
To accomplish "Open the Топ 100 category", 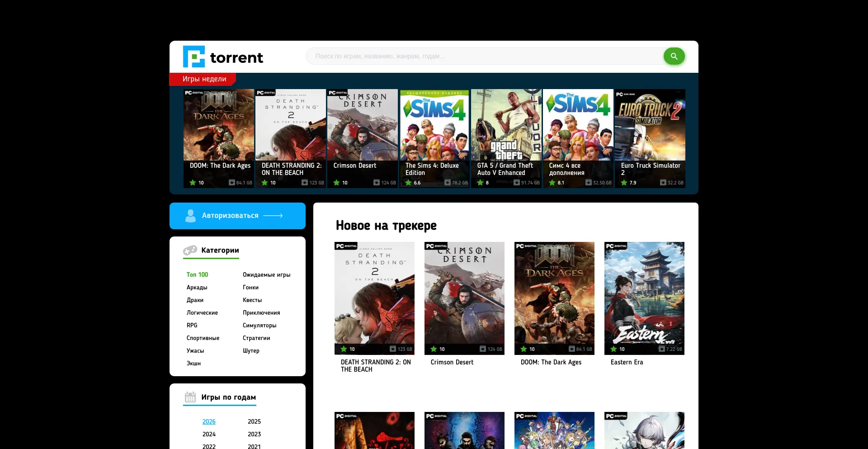I will (197, 274).
